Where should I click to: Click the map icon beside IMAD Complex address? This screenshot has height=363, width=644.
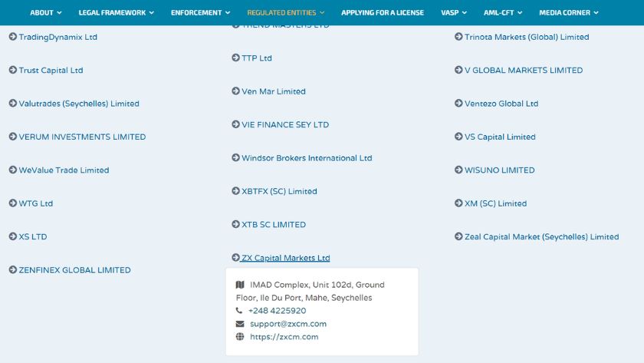coord(240,285)
